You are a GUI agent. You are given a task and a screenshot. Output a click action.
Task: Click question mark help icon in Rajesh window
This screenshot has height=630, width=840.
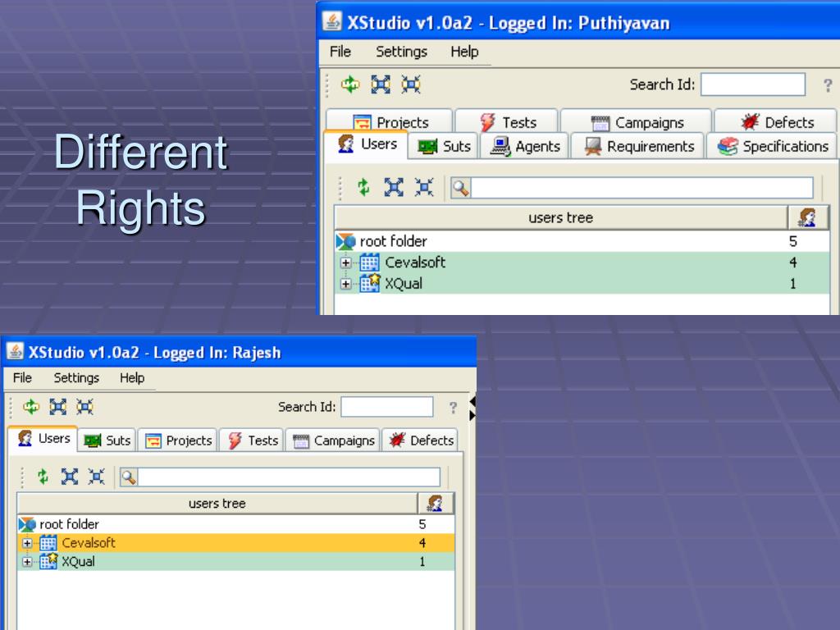[x=453, y=408]
